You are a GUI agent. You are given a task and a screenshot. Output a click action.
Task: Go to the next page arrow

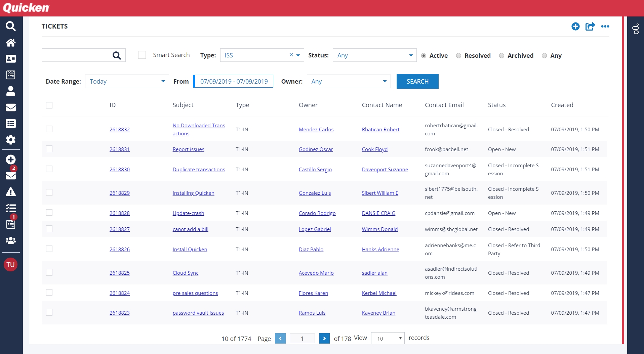[324, 339]
